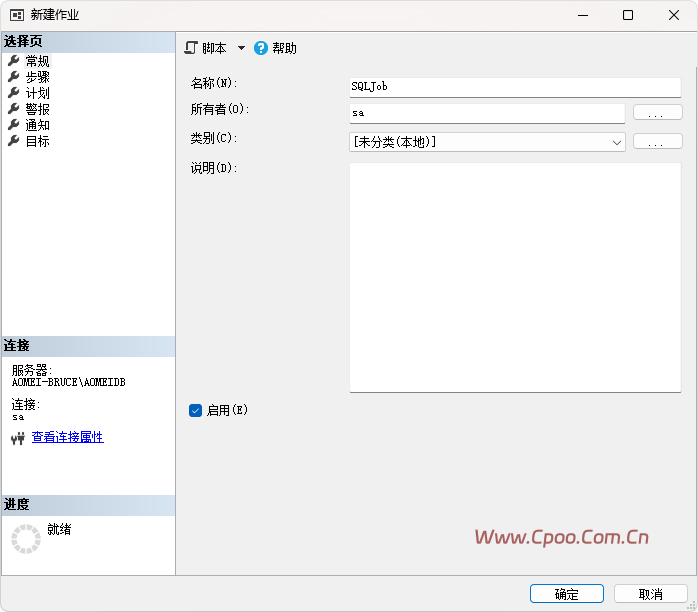
Task: Open the 计划 page
Action: click(x=37, y=93)
